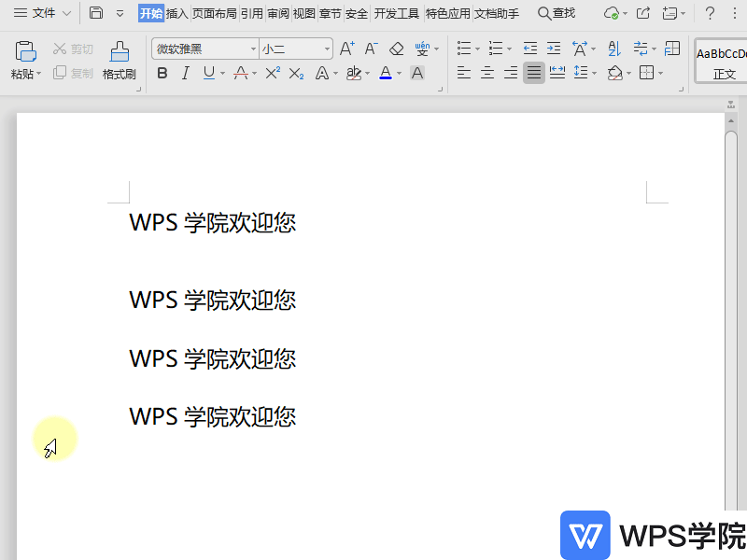Expand underline style dropdown arrow
Image resolution: width=747 pixels, height=560 pixels.
coord(222,74)
